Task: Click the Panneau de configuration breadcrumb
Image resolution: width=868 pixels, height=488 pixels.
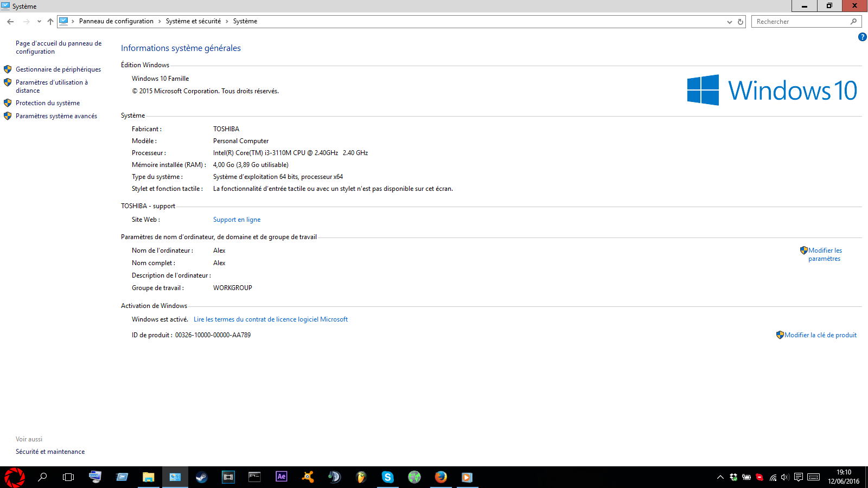Action: coord(116,21)
